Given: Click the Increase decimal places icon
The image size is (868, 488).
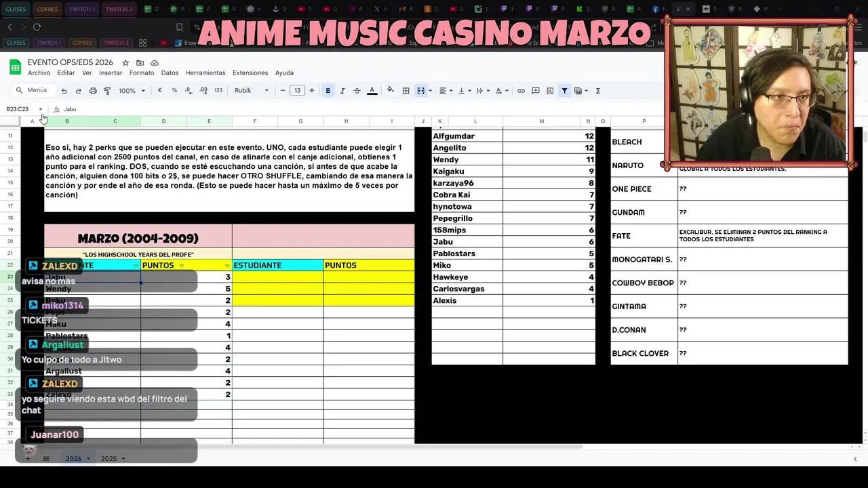Looking at the screenshot, I should pos(203,91).
